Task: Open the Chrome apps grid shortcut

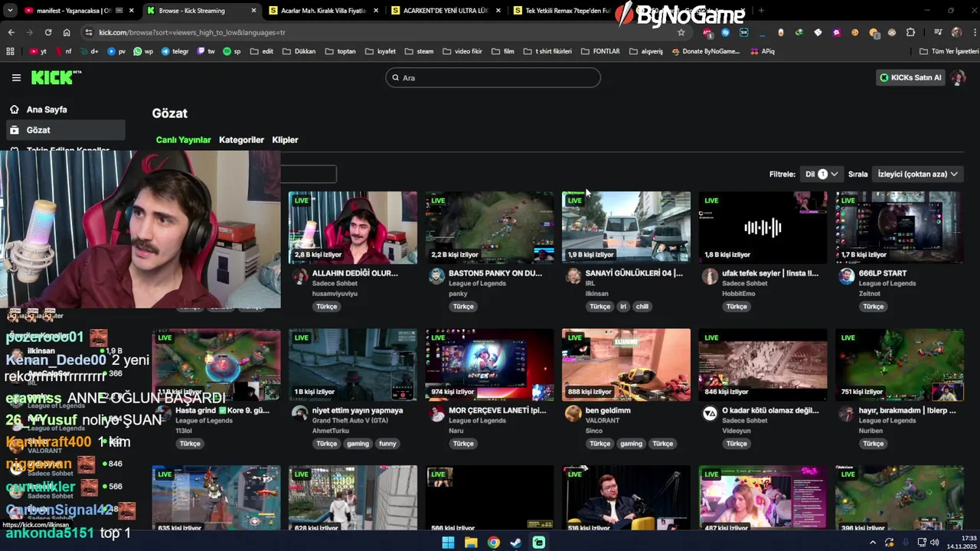Action: click(10, 51)
